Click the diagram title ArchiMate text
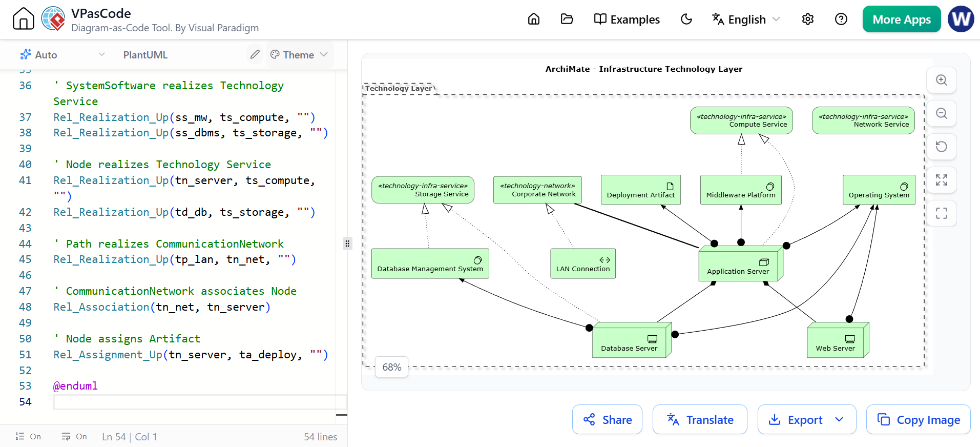Image resolution: width=980 pixels, height=447 pixels. [643, 69]
